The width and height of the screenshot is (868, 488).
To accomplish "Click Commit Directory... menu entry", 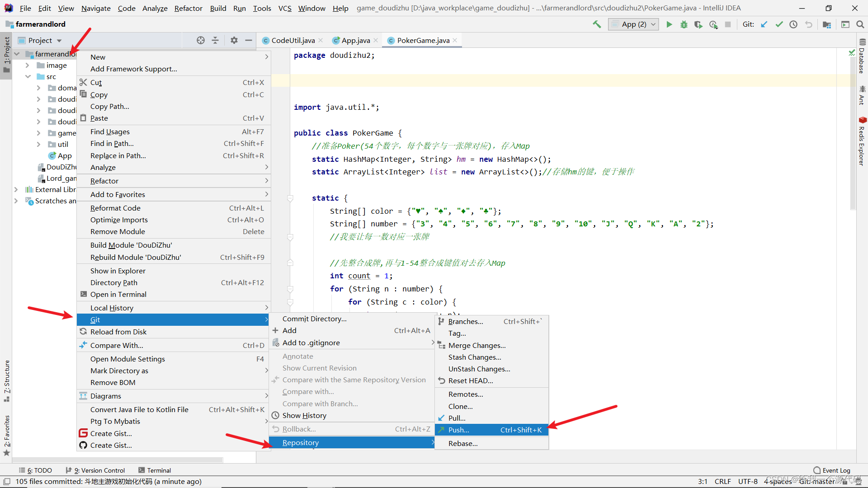I will [314, 319].
